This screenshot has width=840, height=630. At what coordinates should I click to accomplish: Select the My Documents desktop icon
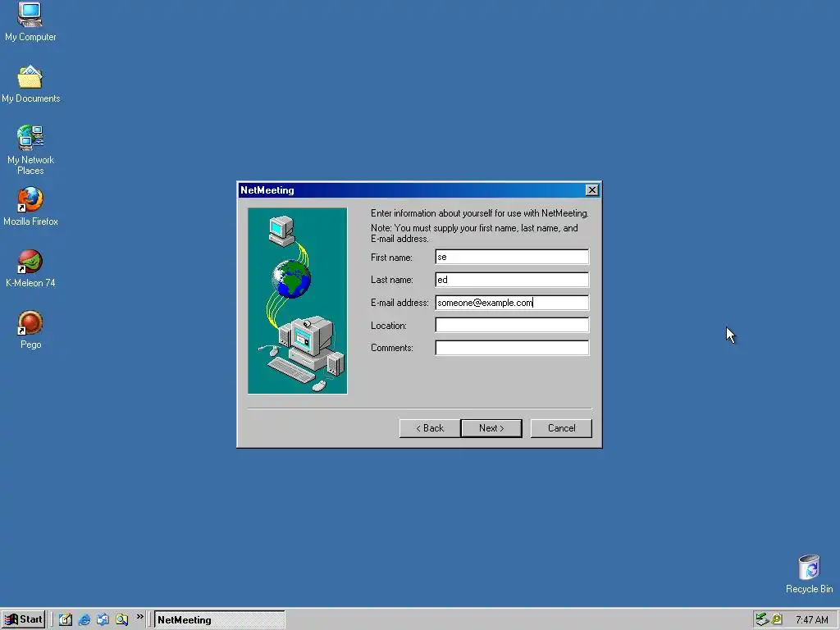tap(30, 84)
